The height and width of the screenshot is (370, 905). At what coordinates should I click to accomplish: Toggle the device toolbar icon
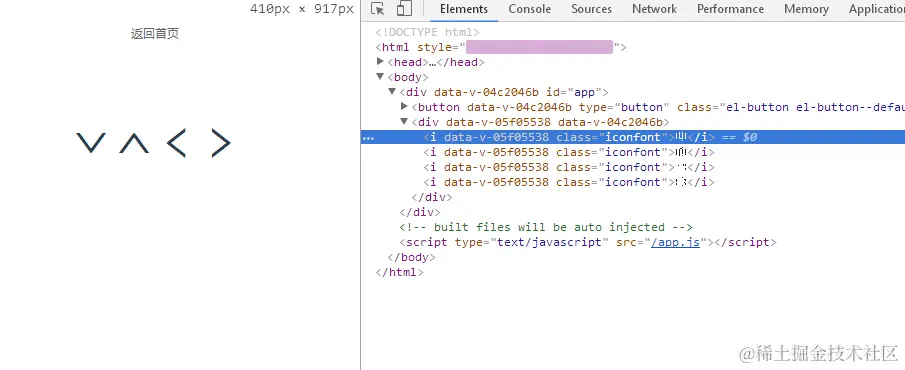click(404, 9)
